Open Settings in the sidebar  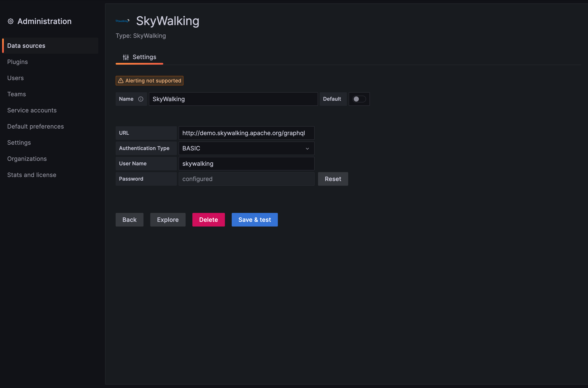click(x=19, y=143)
